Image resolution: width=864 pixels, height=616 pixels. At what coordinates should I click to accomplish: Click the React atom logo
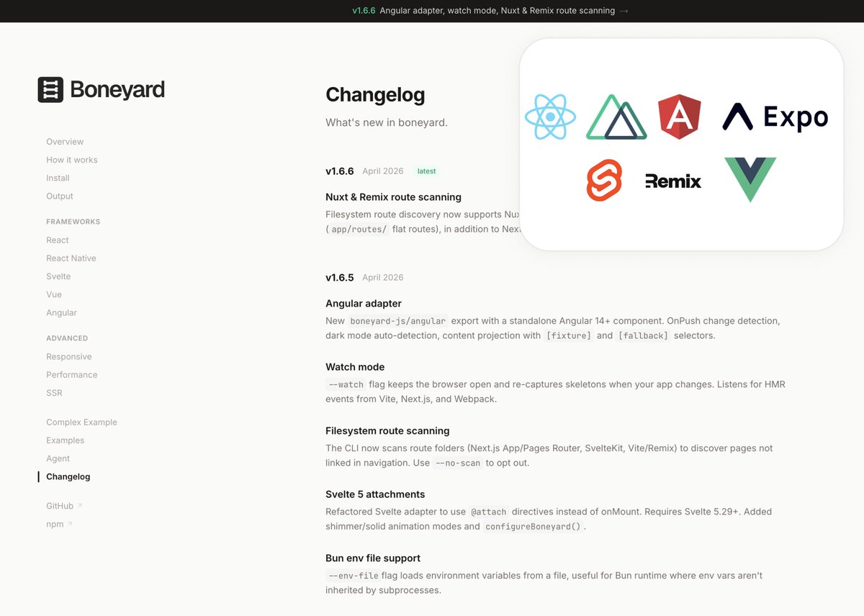pos(551,117)
